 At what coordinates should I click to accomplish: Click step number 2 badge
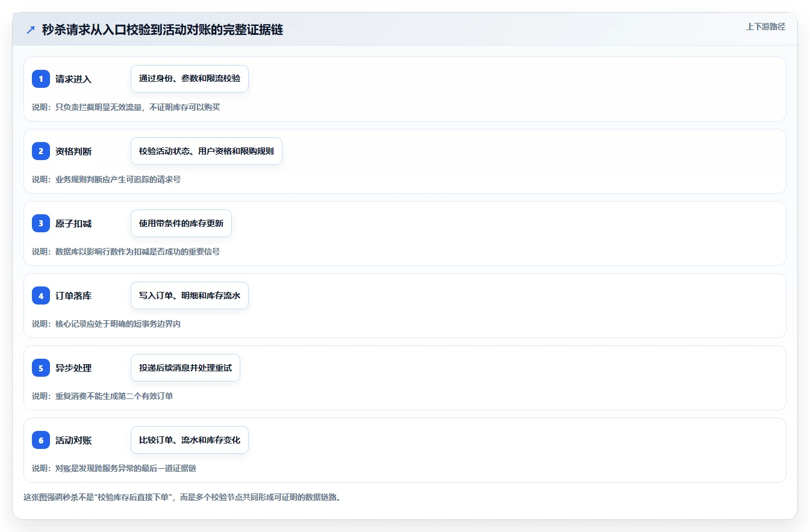point(41,151)
